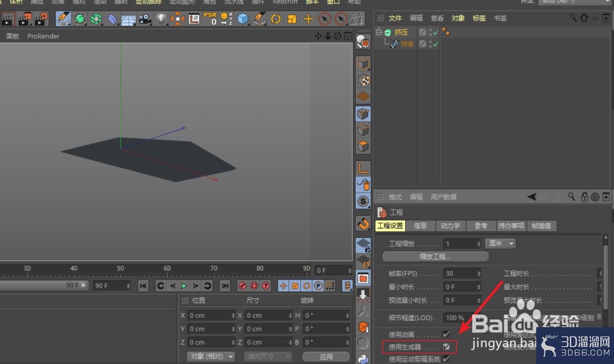
Task: Toggle visibility dots of 样条 object
Action: 430,44
